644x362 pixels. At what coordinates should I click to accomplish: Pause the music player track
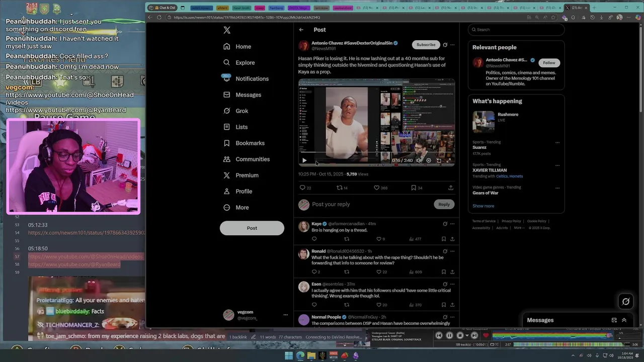(x=449, y=335)
